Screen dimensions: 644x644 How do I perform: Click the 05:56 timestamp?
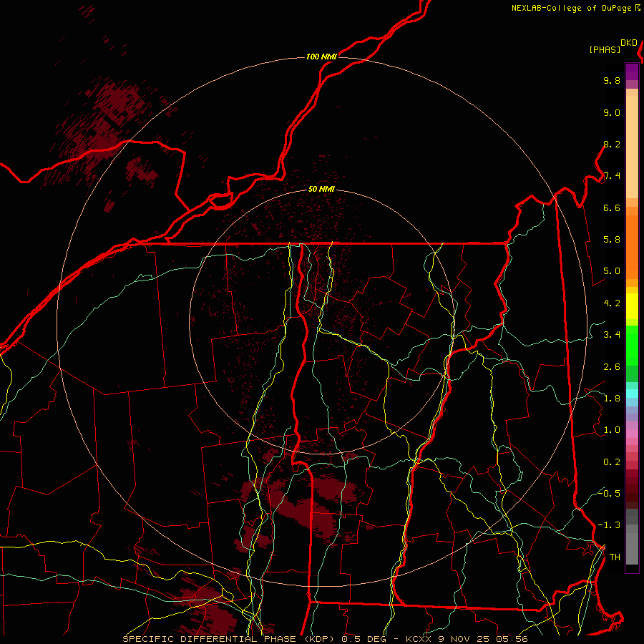click(x=511, y=639)
